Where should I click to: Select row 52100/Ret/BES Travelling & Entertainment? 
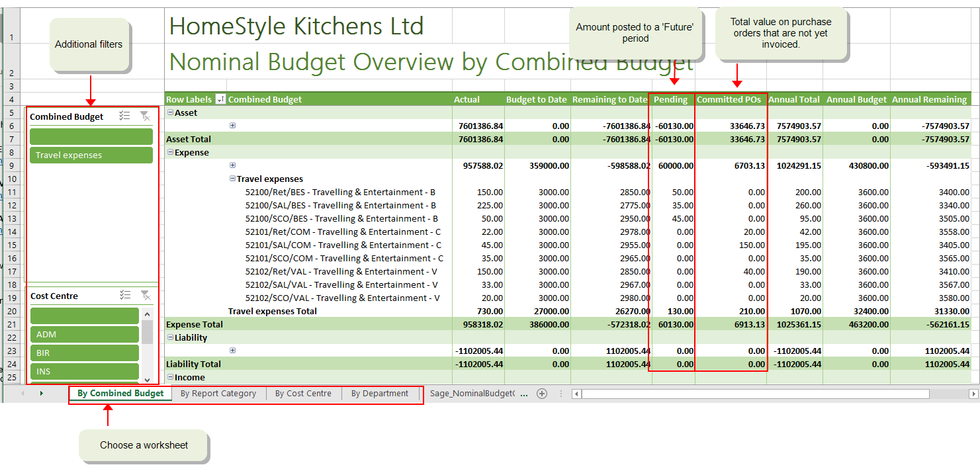[340, 192]
